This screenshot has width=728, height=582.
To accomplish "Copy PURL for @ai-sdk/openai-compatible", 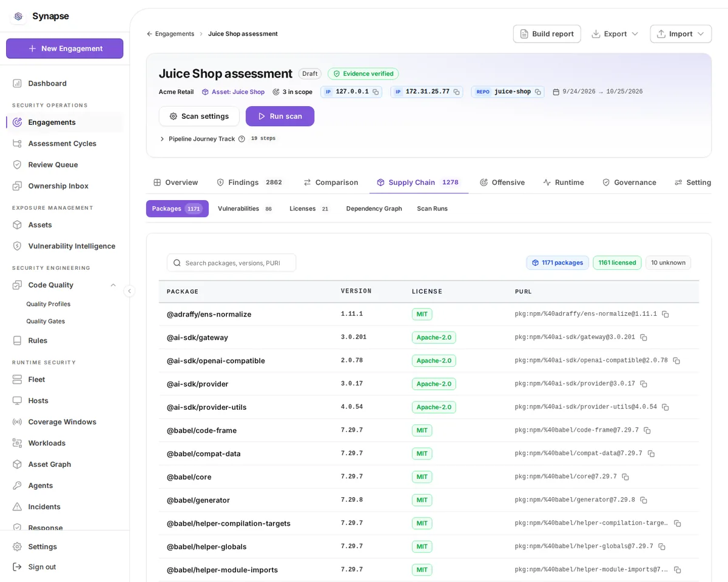I will (676, 361).
